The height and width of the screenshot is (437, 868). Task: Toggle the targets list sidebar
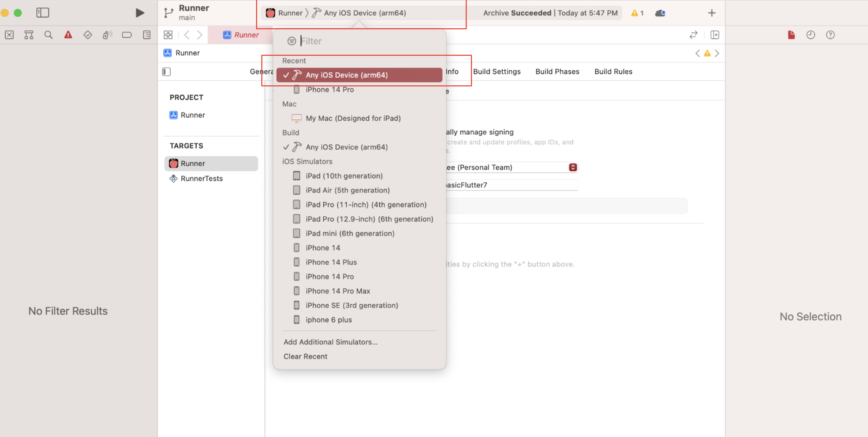pos(166,72)
